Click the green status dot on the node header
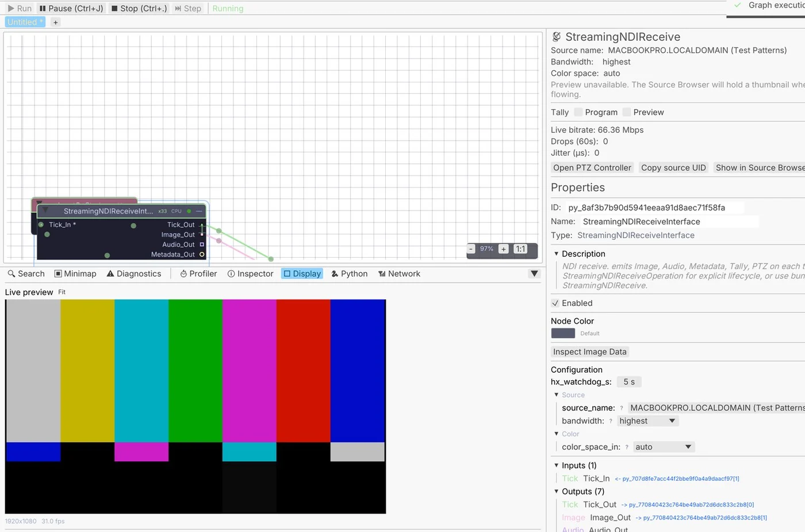The height and width of the screenshot is (532, 805). click(x=189, y=211)
